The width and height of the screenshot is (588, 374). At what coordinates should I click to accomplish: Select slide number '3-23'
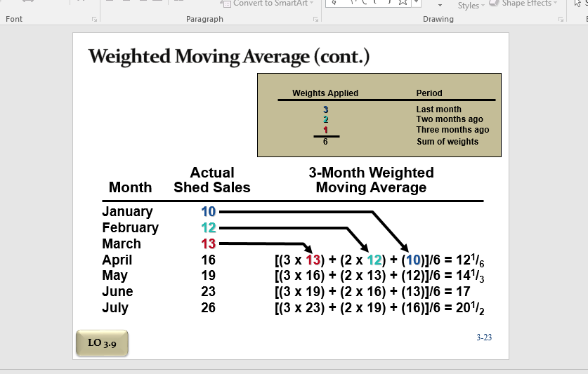coord(484,338)
